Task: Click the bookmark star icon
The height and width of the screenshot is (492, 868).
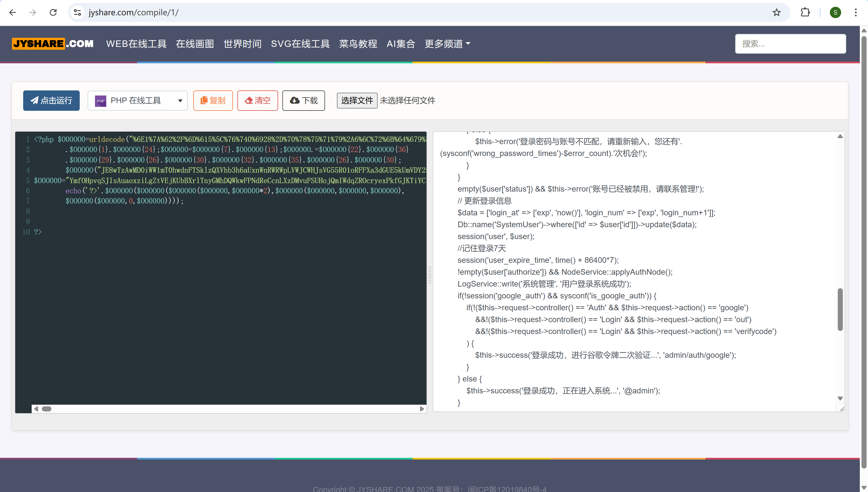Action: point(776,12)
